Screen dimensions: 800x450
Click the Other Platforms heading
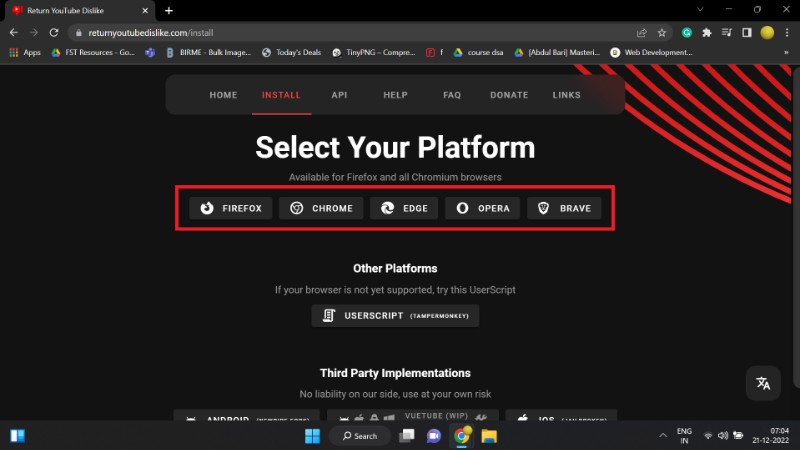coord(395,268)
